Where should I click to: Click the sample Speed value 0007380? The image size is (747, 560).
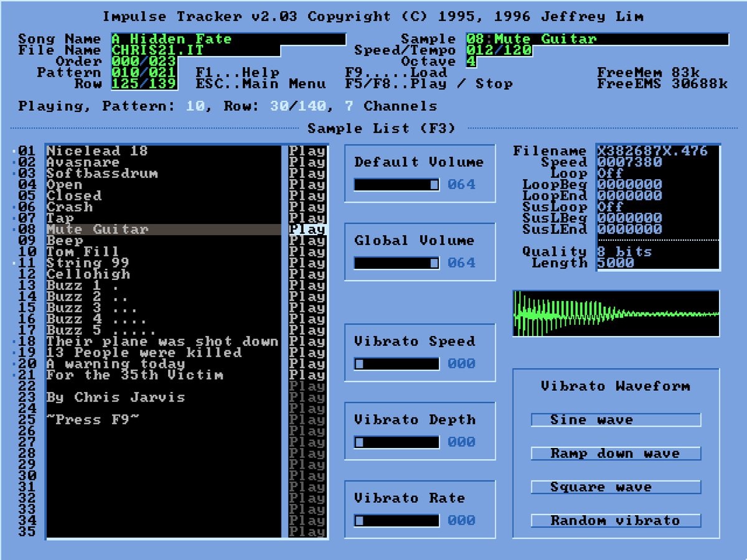(658, 162)
